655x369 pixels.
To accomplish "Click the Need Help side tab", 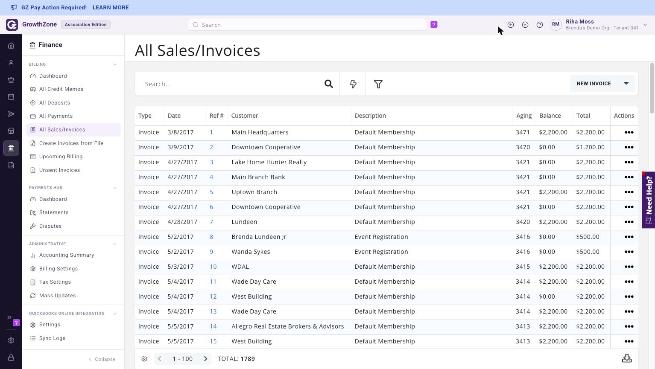I will tap(648, 200).
